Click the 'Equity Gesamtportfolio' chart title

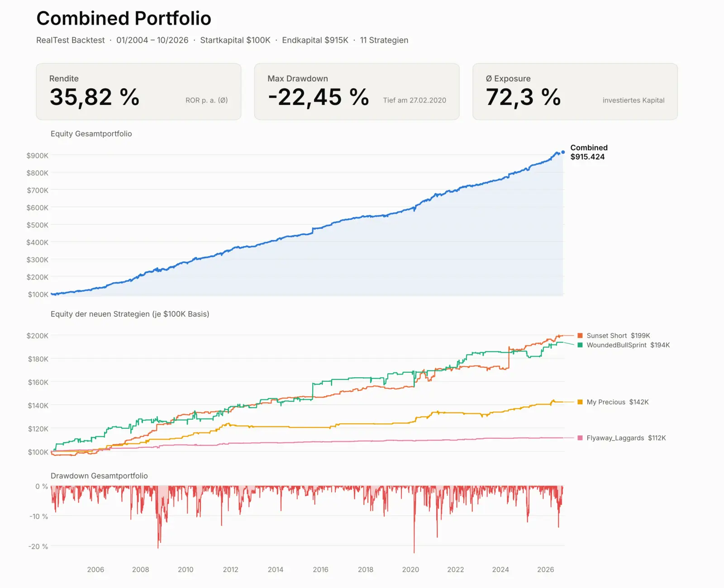click(x=91, y=134)
